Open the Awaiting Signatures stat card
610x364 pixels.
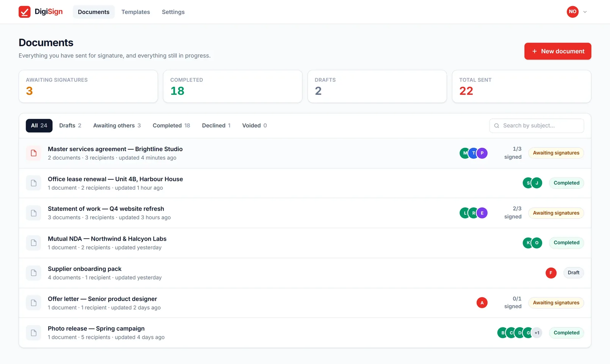point(88,86)
